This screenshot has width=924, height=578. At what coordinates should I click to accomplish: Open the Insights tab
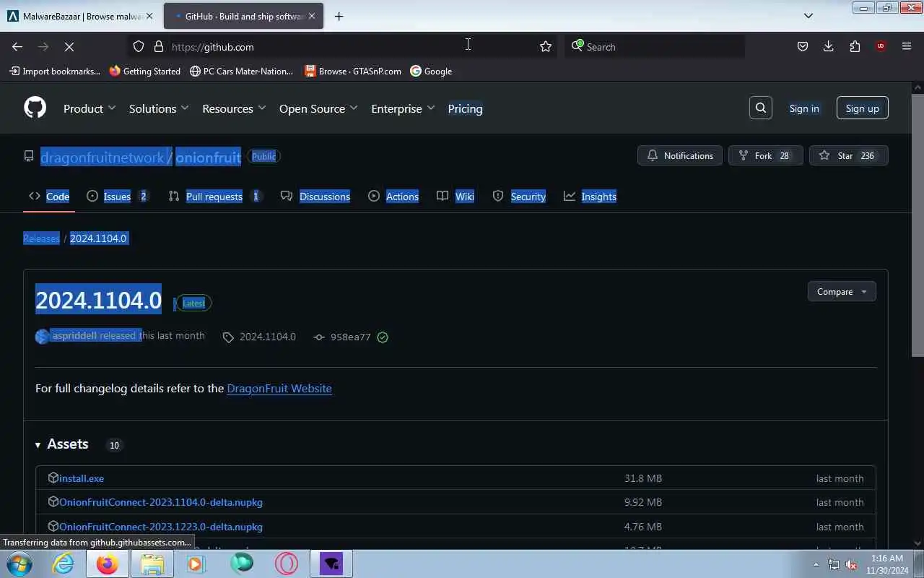(x=590, y=196)
